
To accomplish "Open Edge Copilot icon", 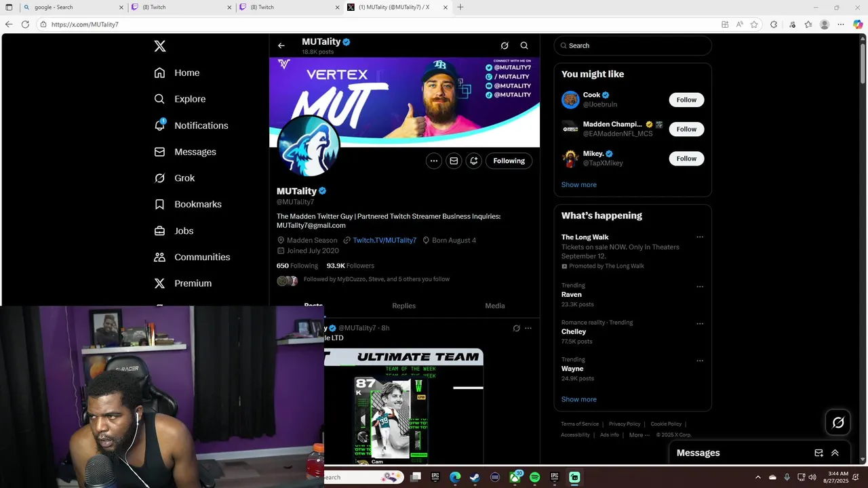I will [x=858, y=24].
